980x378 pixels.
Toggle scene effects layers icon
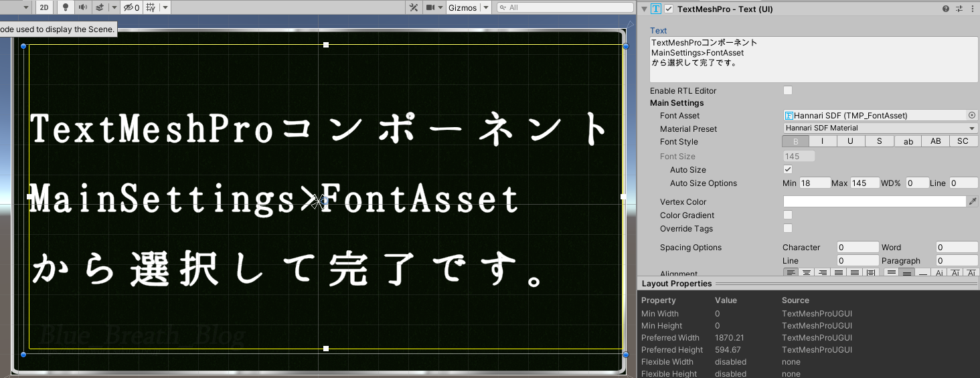99,7
